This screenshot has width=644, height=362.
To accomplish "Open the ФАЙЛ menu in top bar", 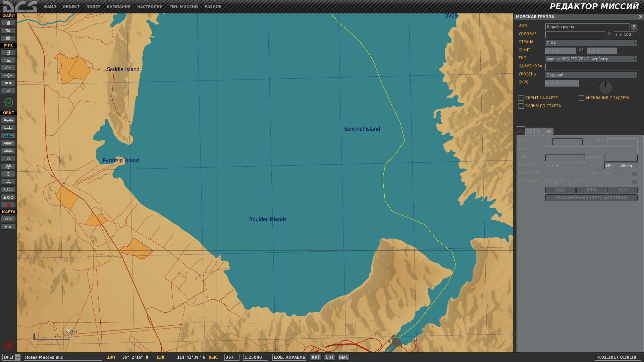I will [x=50, y=7].
